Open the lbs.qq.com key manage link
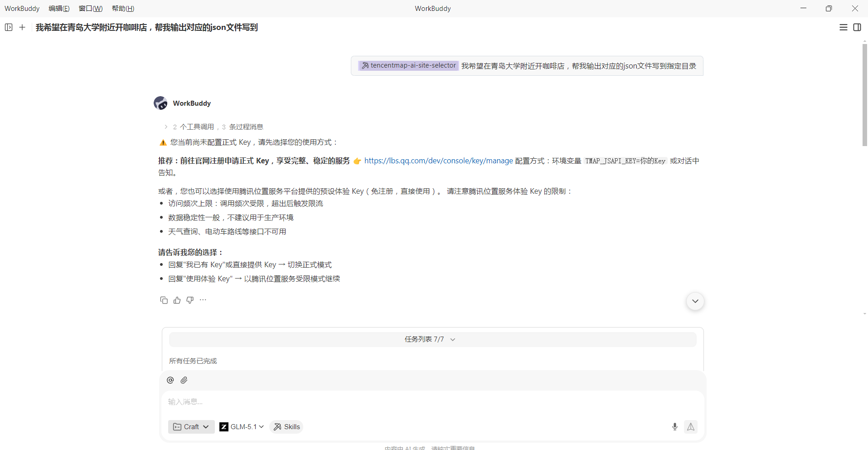 tap(438, 161)
